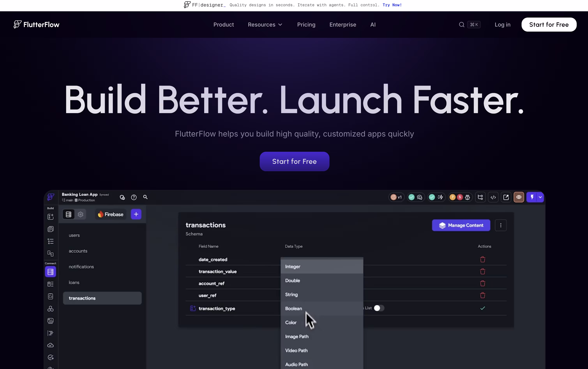Click the Manage Content button

pos(461,225)
